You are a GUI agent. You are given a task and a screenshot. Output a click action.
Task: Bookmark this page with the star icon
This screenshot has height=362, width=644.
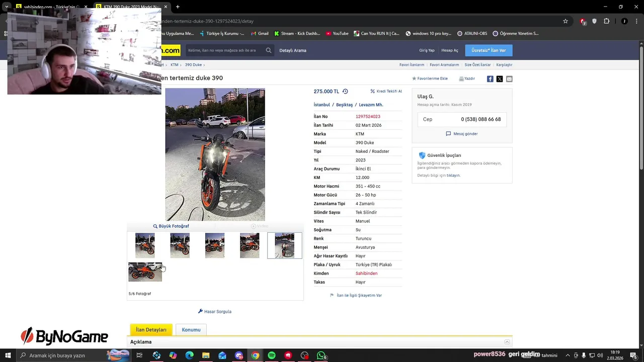pyautogui.click(x=566, y=21)
